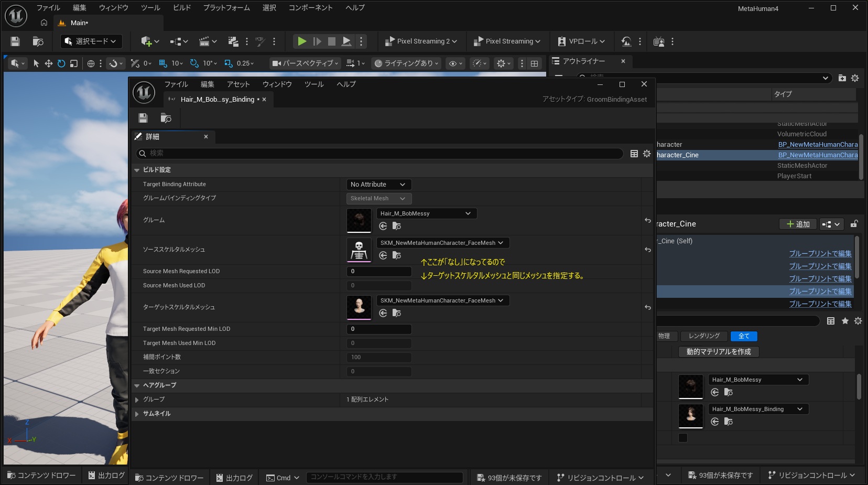Select the translate (move) tool in viewport
The height and width of the screenshot is (485, 868).
coord(48,63)
